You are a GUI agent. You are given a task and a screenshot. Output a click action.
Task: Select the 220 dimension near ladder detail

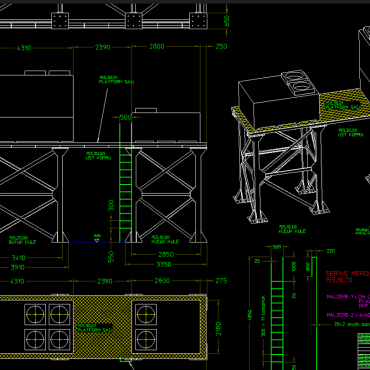(330, 251)
